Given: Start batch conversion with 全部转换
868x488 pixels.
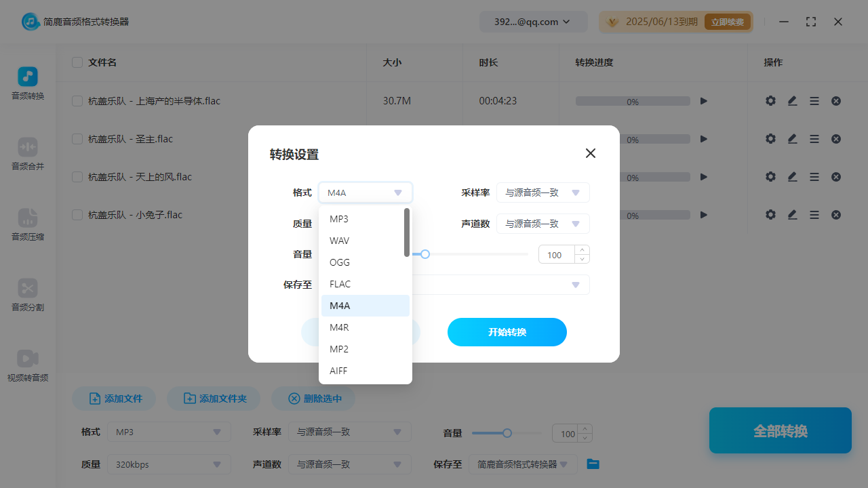Looking at the screenshot, I should [780, 430].
